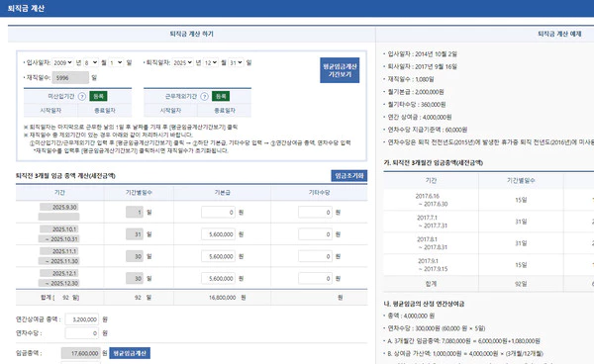The width and height of the screenshot is (594, 364).
Task: Click the 퇴직금 계산 예제 section header
Action: click(x=559, y=34)
